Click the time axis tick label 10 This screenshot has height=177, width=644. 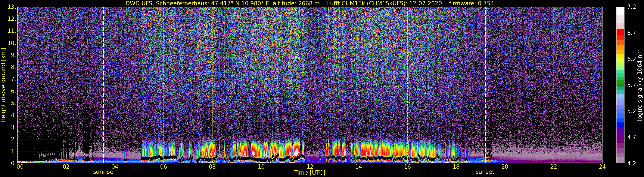[261, 167]
